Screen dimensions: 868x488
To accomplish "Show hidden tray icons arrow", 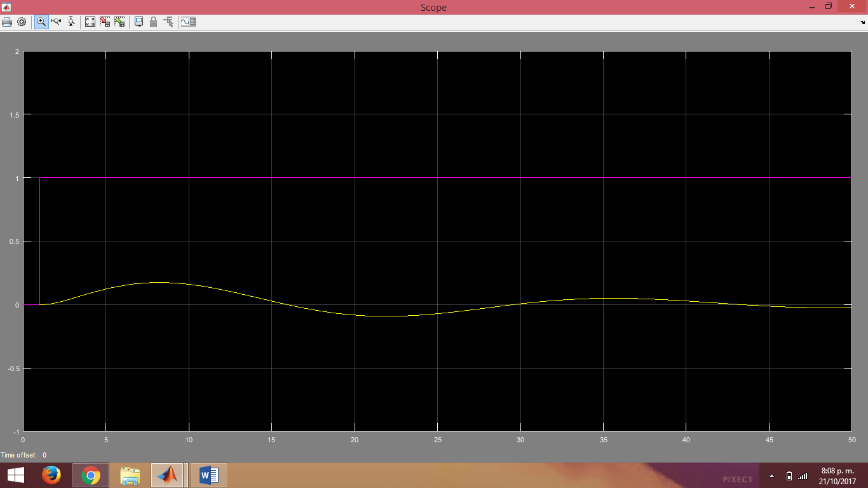I will point(772,476).
